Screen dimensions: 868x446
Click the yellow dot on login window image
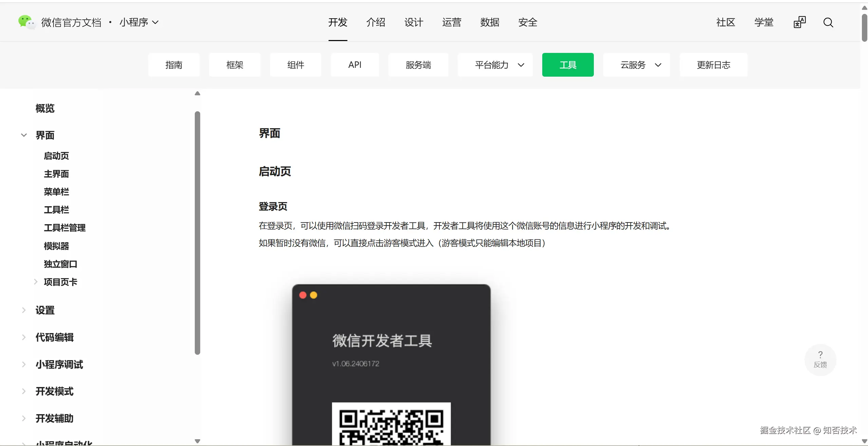click(x=314, y=295)
